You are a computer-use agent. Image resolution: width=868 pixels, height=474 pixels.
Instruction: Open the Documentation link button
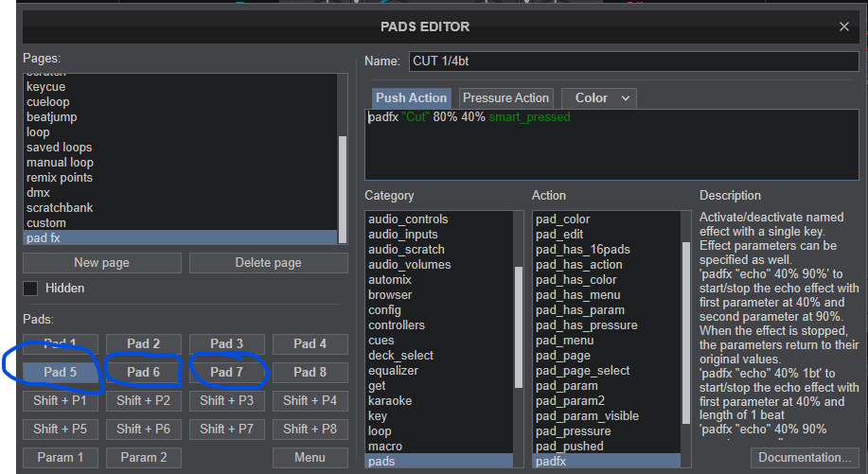pyautogui.click(x=804, y=458)
